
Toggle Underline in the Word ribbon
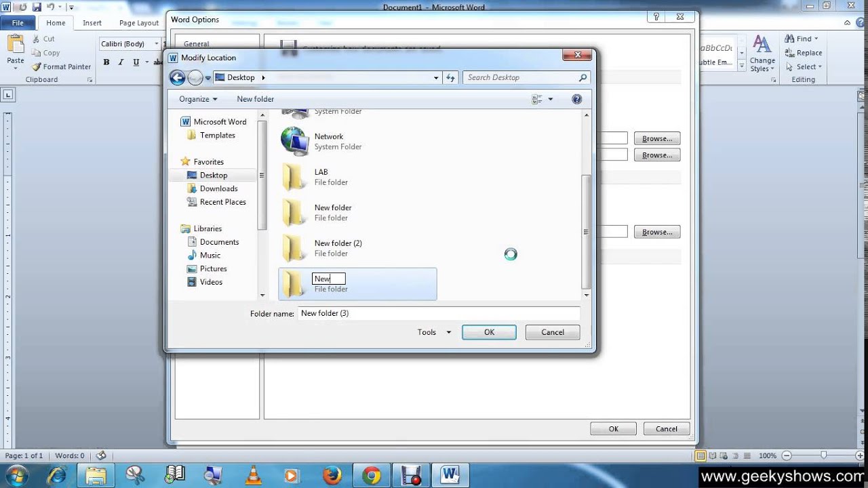tap(136, 62)
